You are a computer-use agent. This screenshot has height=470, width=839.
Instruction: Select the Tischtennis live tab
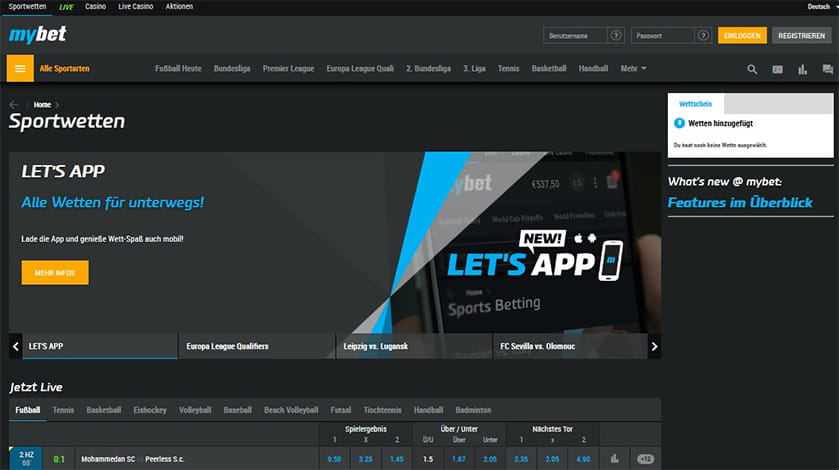click(x=382, y=410)
